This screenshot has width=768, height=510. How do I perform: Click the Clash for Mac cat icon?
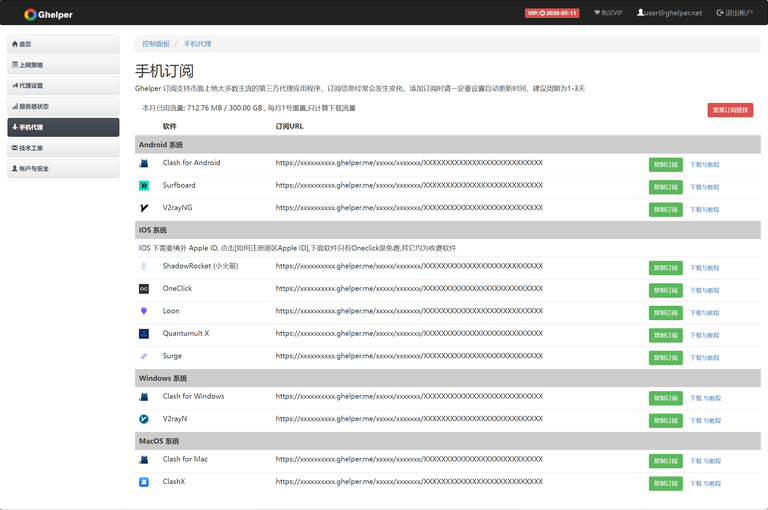[144, 460]
